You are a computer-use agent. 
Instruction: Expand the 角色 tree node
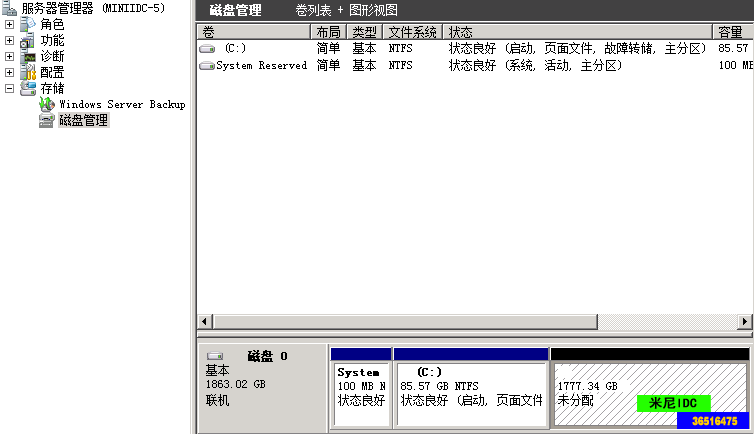pyautogui.click(x=9, y=24)
